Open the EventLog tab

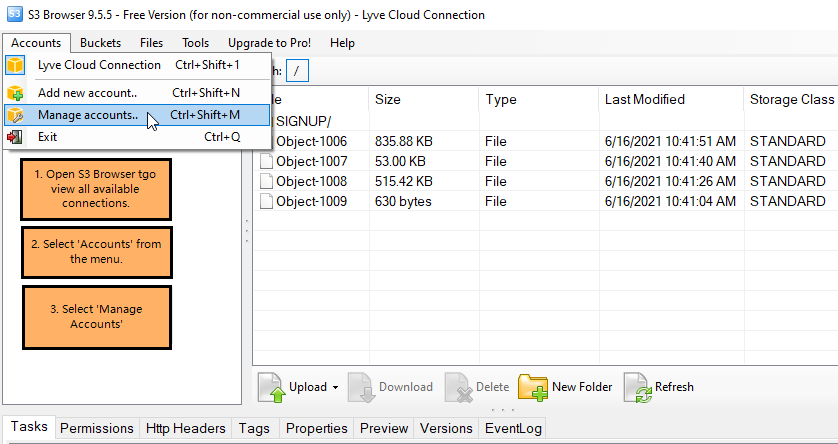tap(513, 428)
